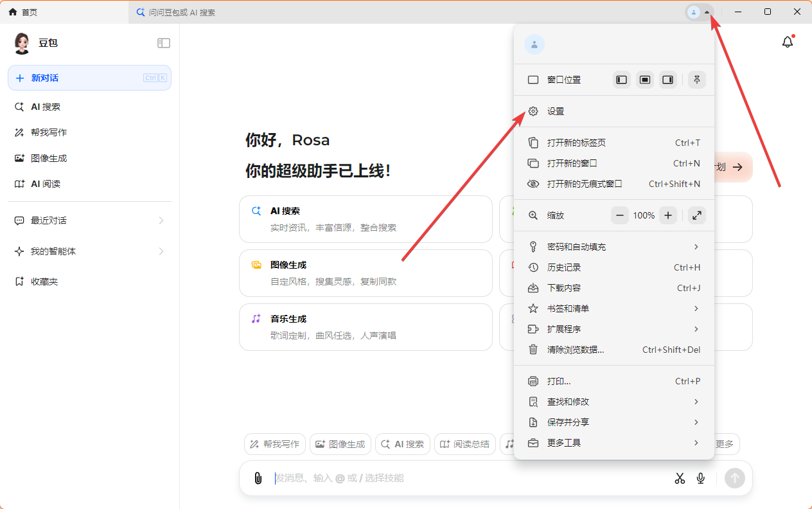Expand the 保存并分享 submenu
Viewport: 812px width, 509px height.
click(x=614, y=422)
